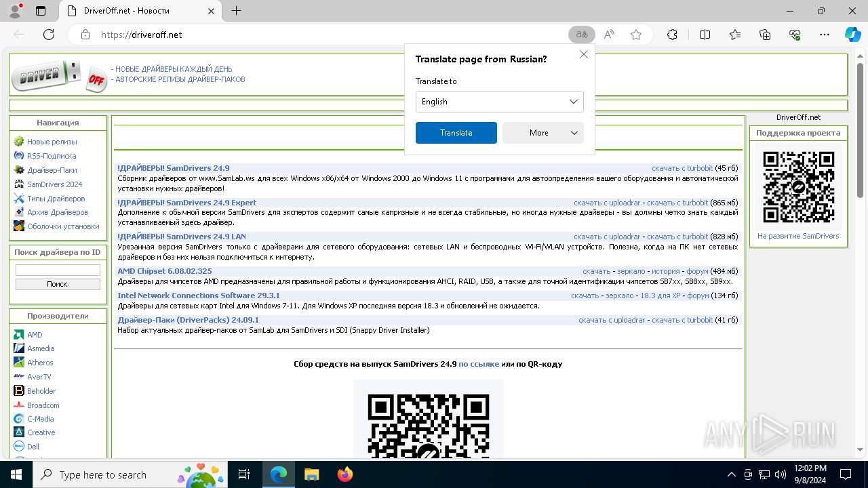This screenshot has height=488, width=868.
Task: Click the Translate button
Action: pyautogui.click(x=456, y=133)
